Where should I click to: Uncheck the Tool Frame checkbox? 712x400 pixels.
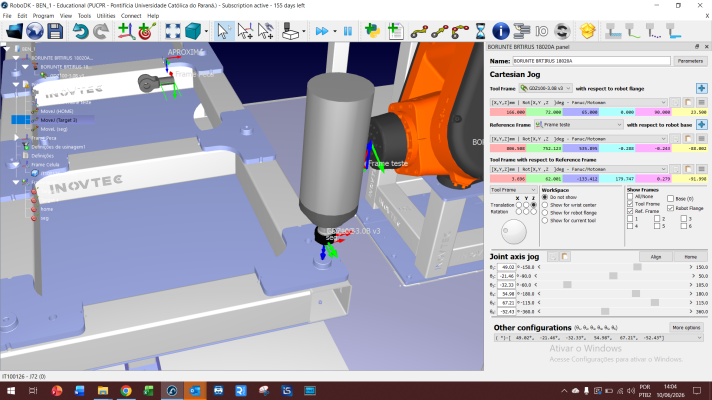[630, 204]
